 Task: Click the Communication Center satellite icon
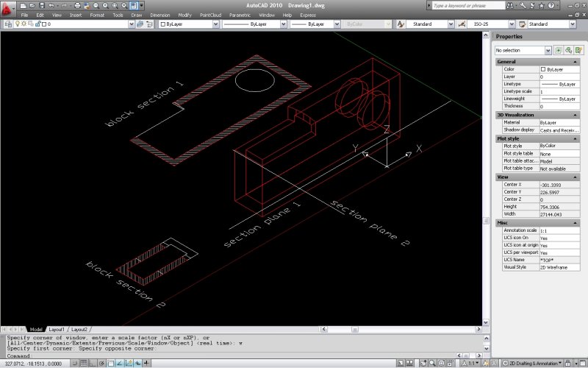click(x=532, y=6)
